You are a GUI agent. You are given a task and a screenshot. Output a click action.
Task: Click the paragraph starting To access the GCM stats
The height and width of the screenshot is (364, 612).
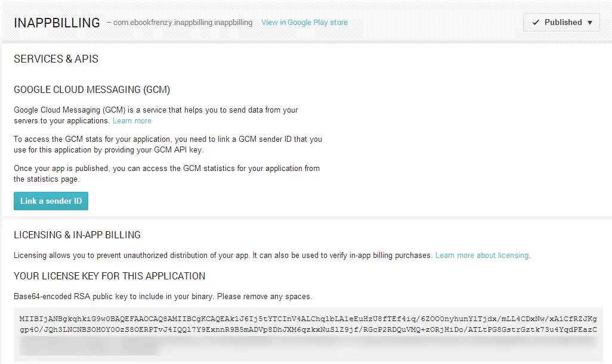point(168,144)
